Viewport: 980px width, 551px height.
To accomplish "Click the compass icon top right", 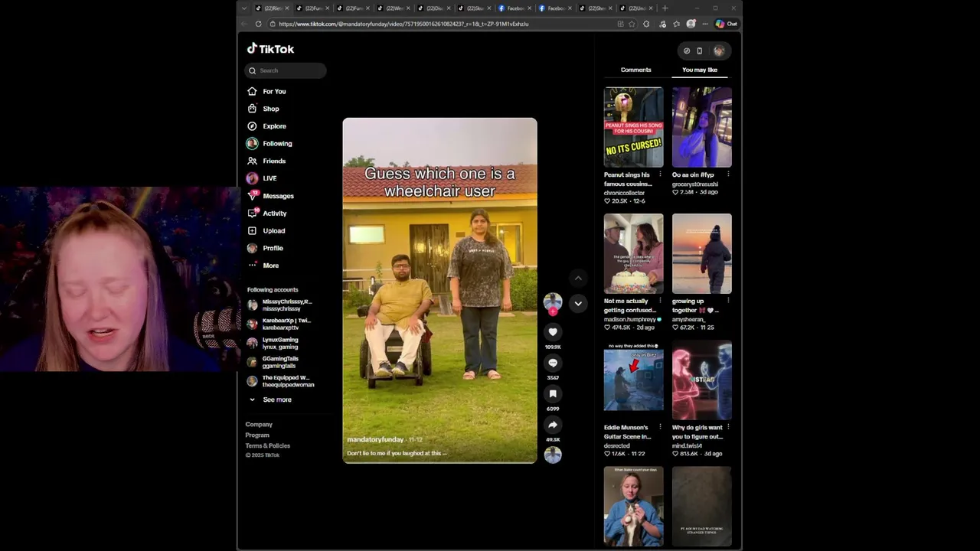I will (687, 51).
